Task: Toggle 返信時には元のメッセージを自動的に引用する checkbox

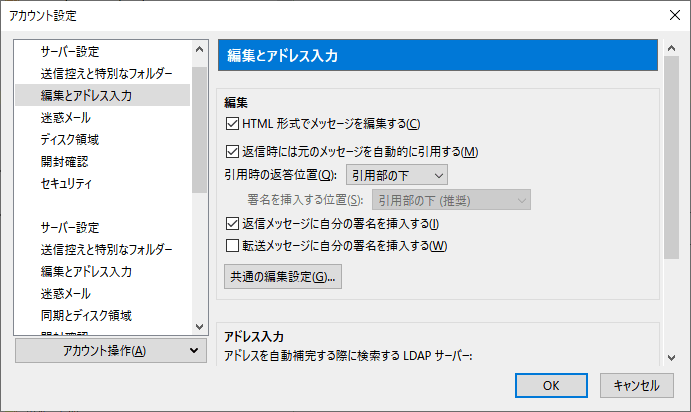Action: pyautogui.click(x=232, y=152)
